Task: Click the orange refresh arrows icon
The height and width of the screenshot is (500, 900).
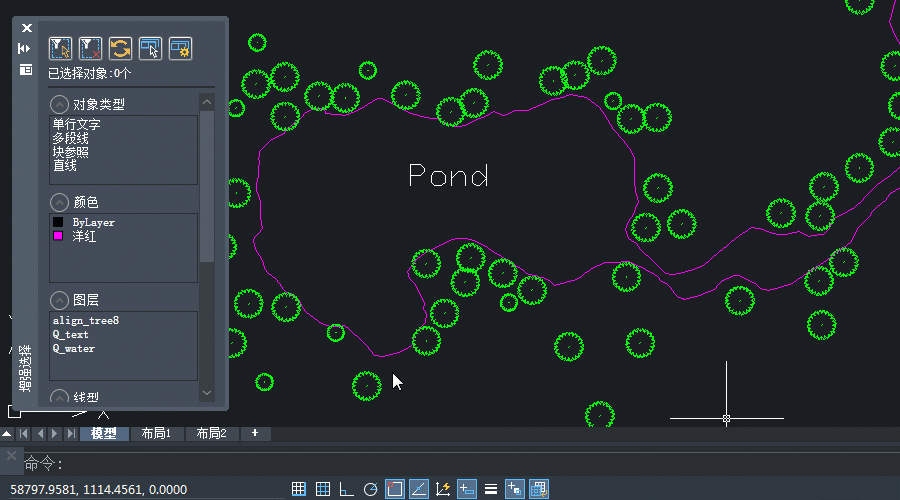Action: click(120, 48)
